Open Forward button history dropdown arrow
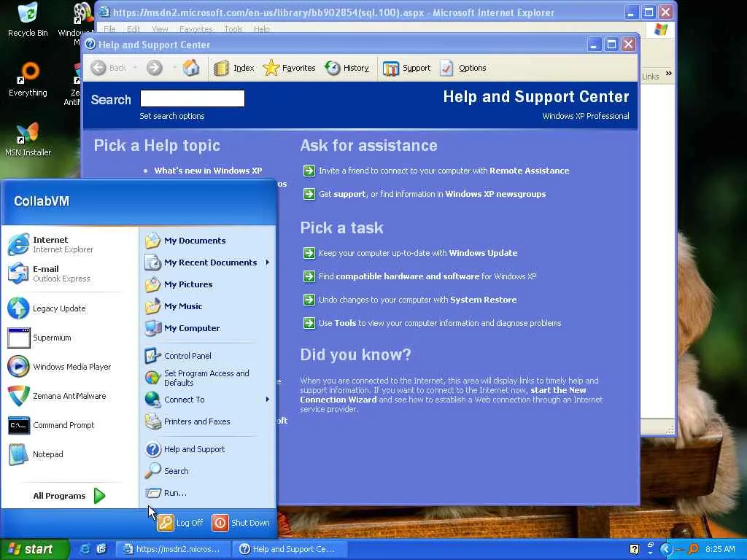Viewport: 747px width, 560px height. pyautogui.click(x=174, y=68)
